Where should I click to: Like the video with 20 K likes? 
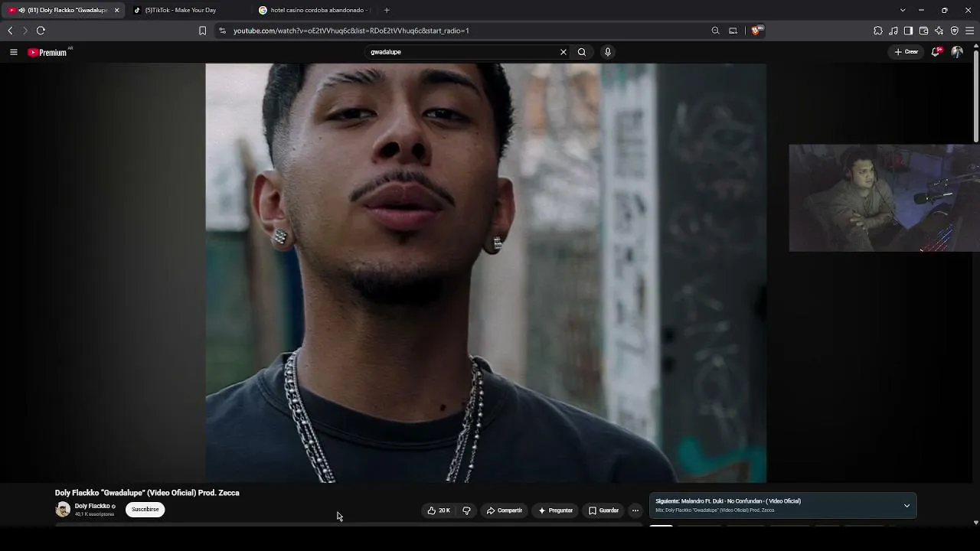click(x=438, y=510)
